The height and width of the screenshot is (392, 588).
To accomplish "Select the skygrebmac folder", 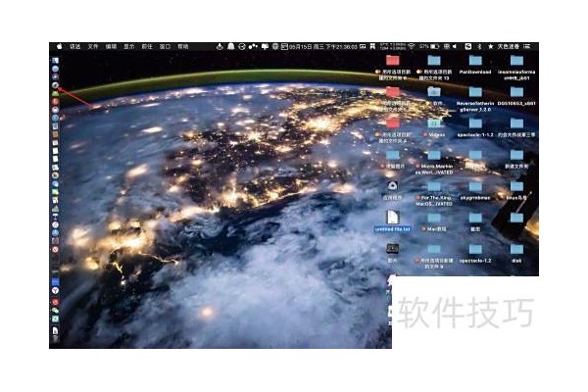I will click(x=475, y=190).
